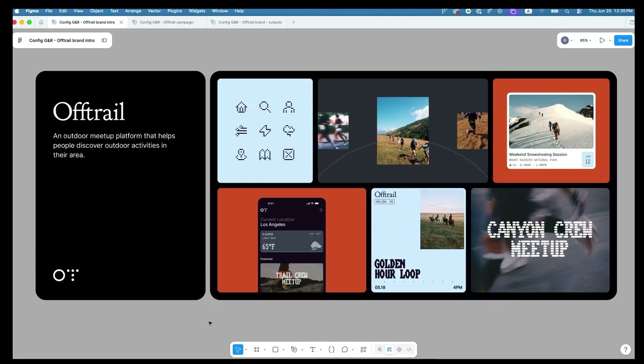Screen dimensions: 644x364
Task: Open the Actions components icon
Action: [x=363, y=350]
